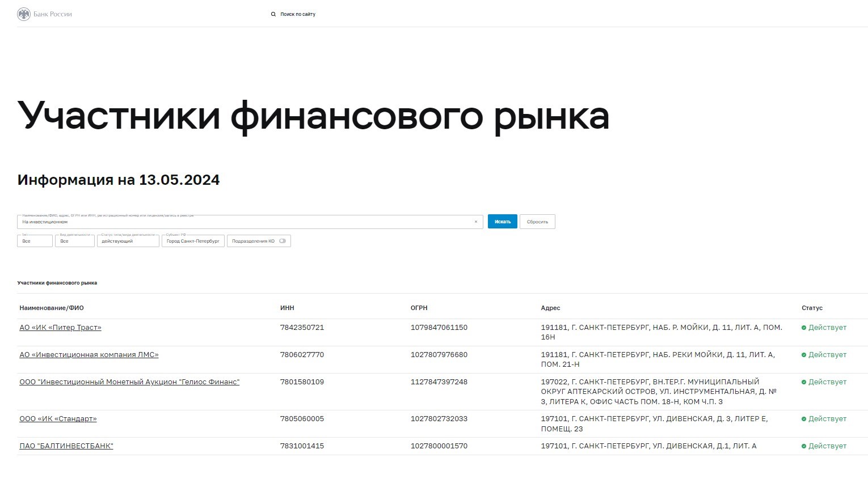Click the heading Информация на 13.05.2024
The height and width of the screenshot is (479, 868).
[x=119, y=180]
